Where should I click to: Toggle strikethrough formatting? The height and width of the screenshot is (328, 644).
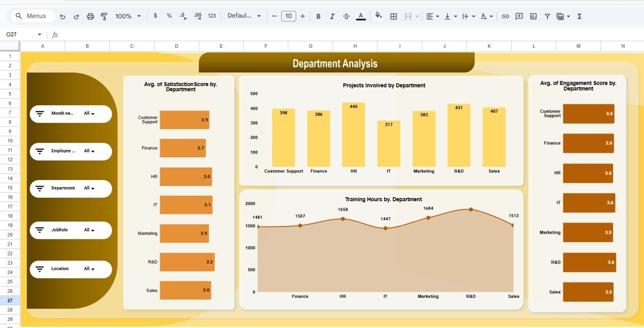point(346,16)
